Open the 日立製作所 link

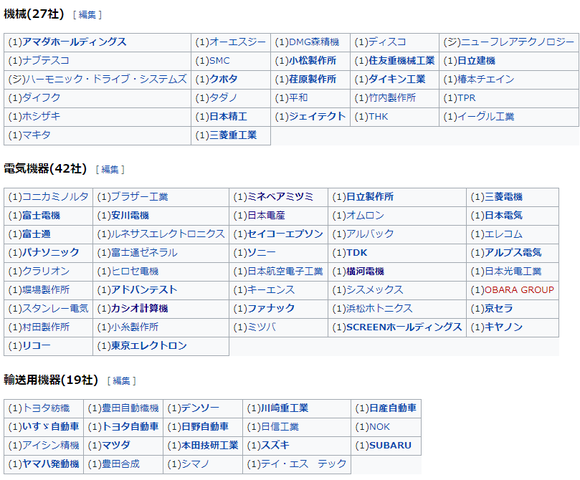pyautogui.click(x=370, y=197)
